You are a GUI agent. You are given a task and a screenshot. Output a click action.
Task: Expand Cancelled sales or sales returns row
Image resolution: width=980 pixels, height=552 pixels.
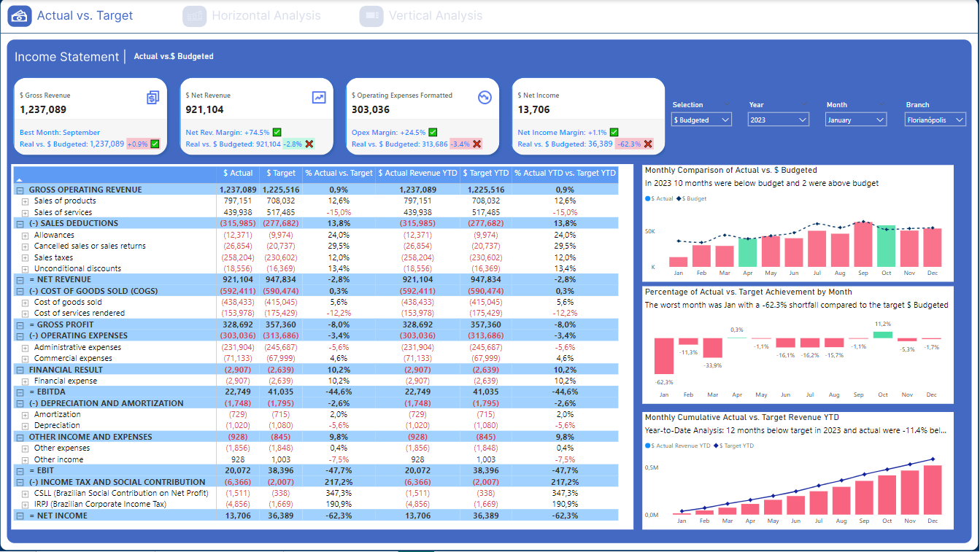click(x=25, y=246)
